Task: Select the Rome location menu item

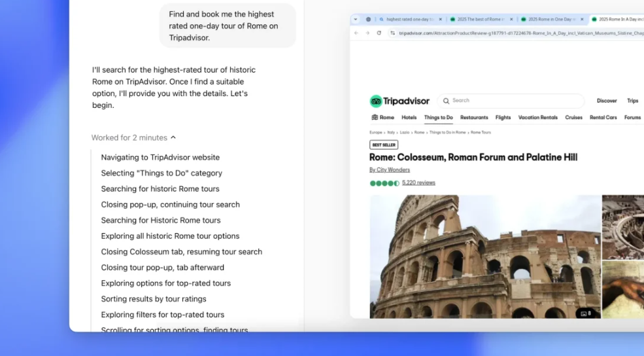Action: tap(382, 118)
